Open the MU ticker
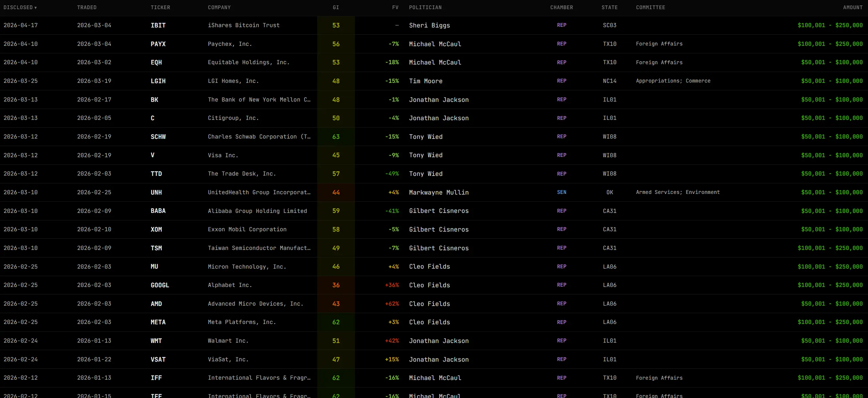868x398 pixels. point(154,267)
